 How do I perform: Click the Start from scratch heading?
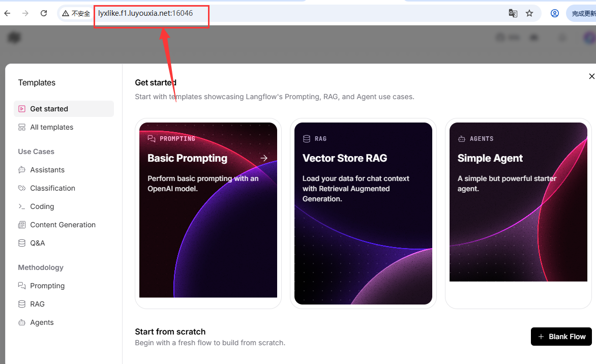click(170, 331)
